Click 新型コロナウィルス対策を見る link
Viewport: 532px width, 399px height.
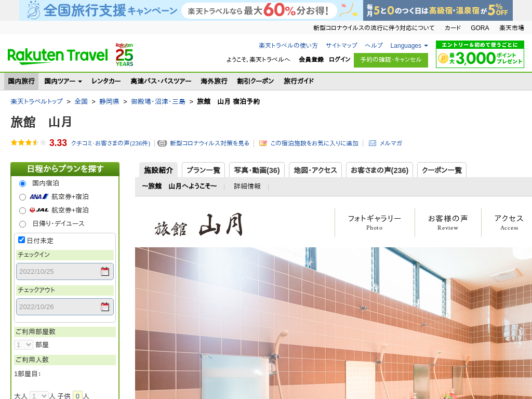[x=210, y=143]
